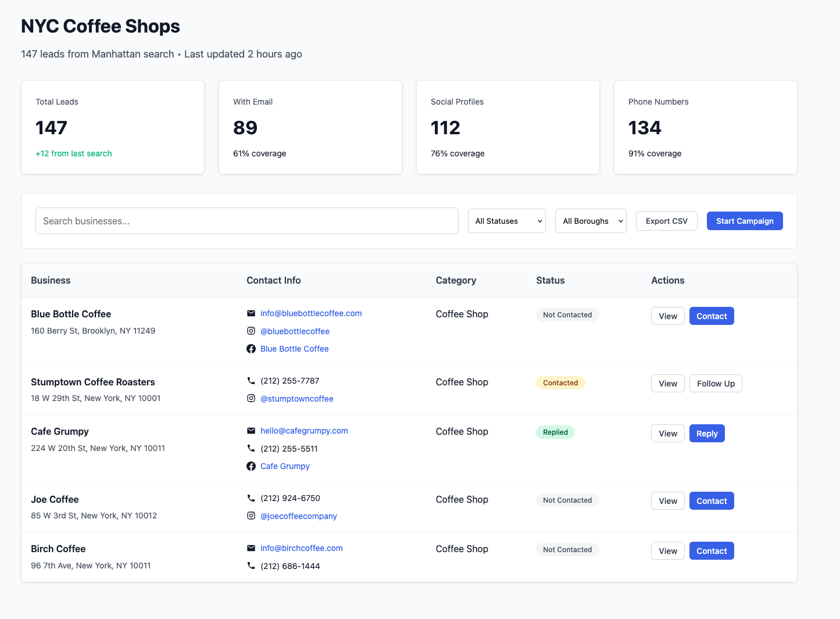Follow up with Stumptown Coffee Roasters
Image resolution: width=840 pixels, height=619 pixels.
(x=716, y=384)
